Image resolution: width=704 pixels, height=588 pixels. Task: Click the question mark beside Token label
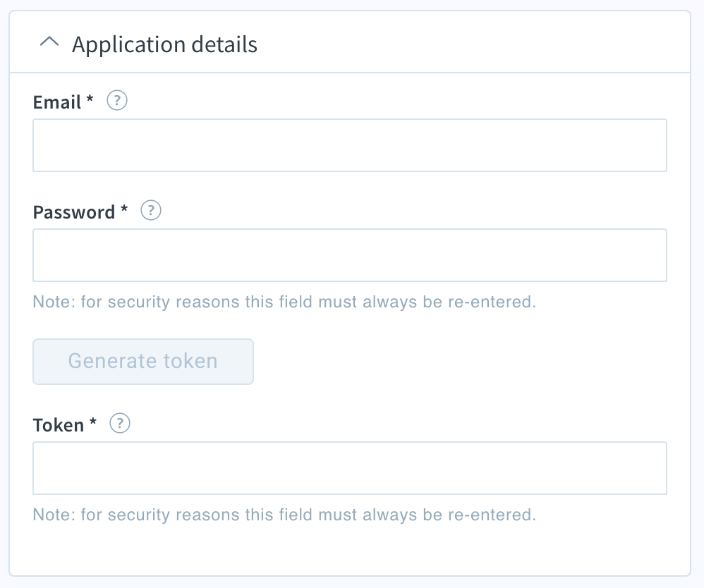pyautogui.click(x=120, y=423)
